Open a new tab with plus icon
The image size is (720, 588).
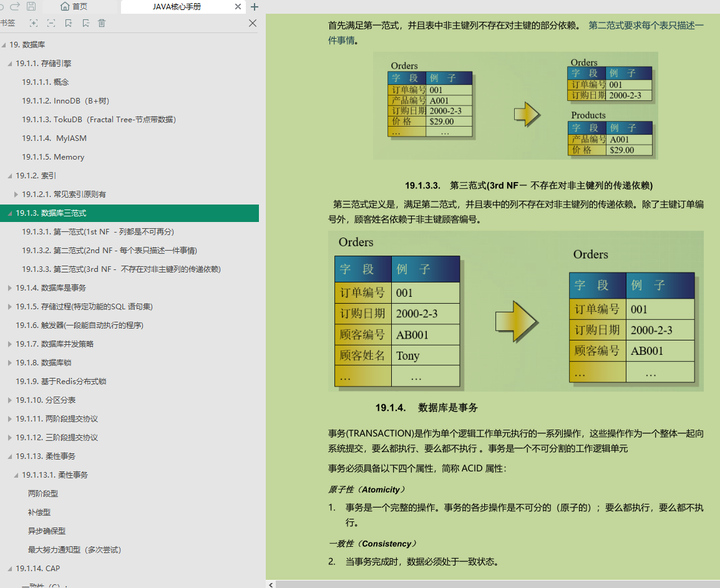(254, 6)
